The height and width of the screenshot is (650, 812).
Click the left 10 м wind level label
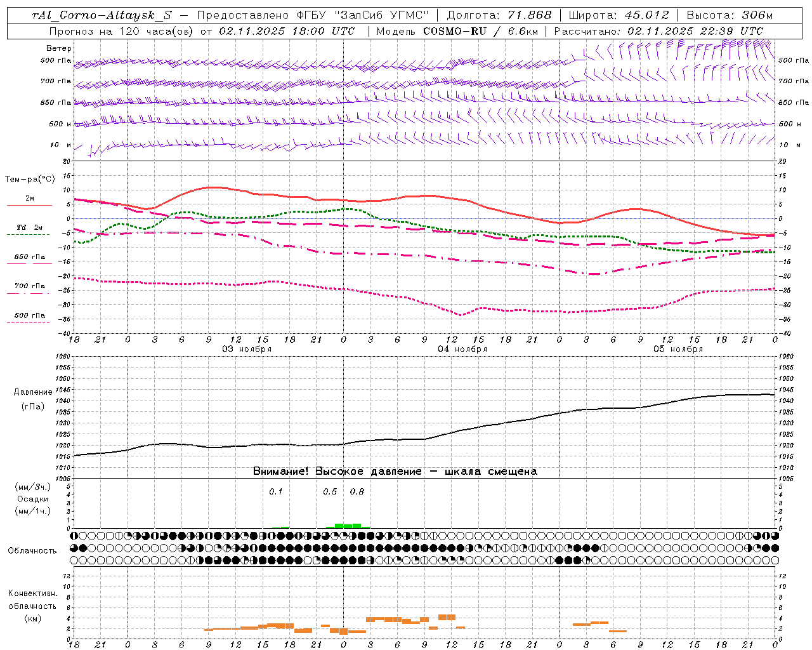coord(60,145)
